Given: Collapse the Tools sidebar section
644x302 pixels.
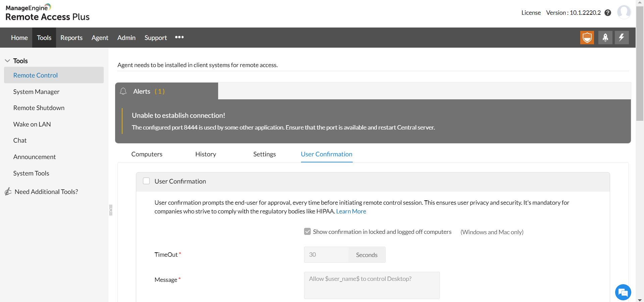Looking at the screenshot, I should pyautogui.click(x=7, y=61).
